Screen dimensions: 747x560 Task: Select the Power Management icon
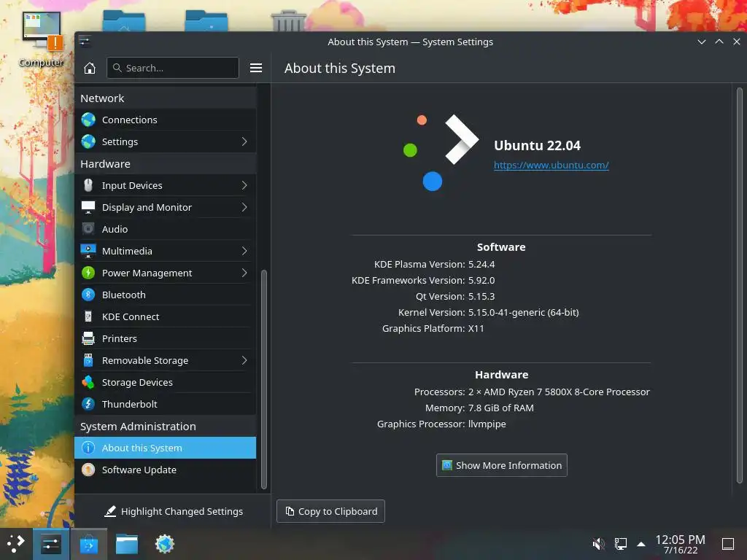pos(88,273)
